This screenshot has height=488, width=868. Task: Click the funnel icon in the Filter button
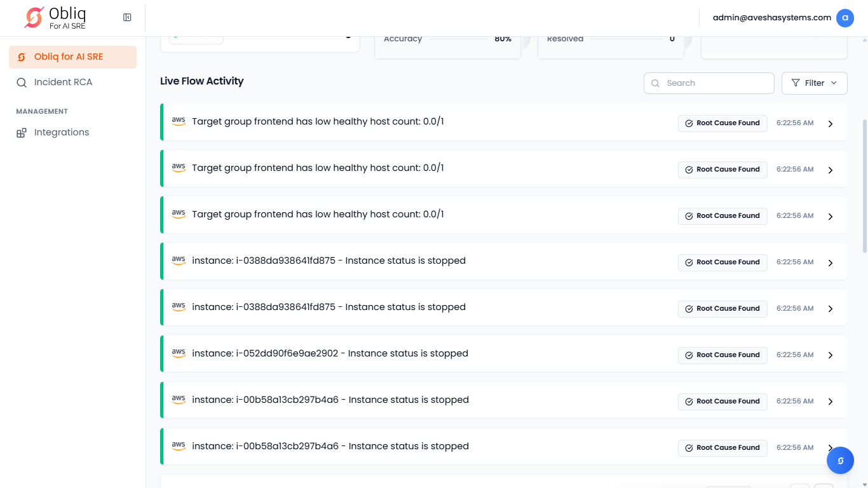coord(796,83)
